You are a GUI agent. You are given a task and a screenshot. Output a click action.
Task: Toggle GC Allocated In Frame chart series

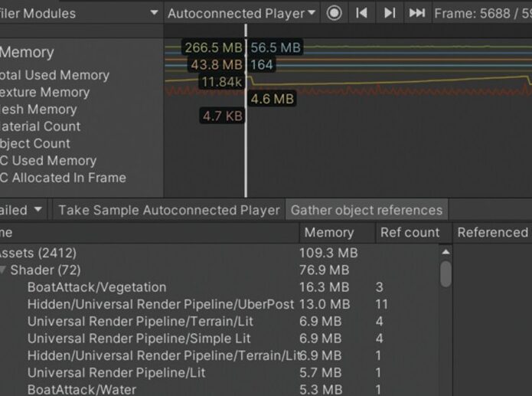63,178
